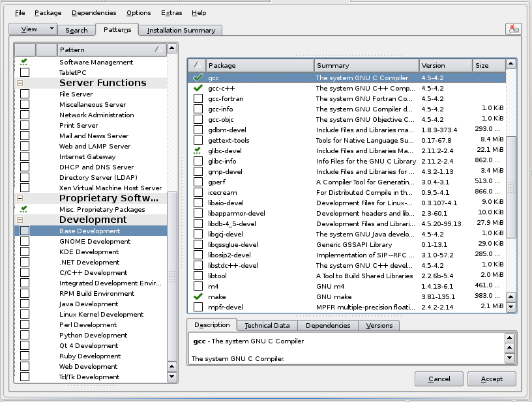Image resolution: width=532 pixels, height=402 pixels.
Task: Open the Package menu
Action: tap(48, 13)
